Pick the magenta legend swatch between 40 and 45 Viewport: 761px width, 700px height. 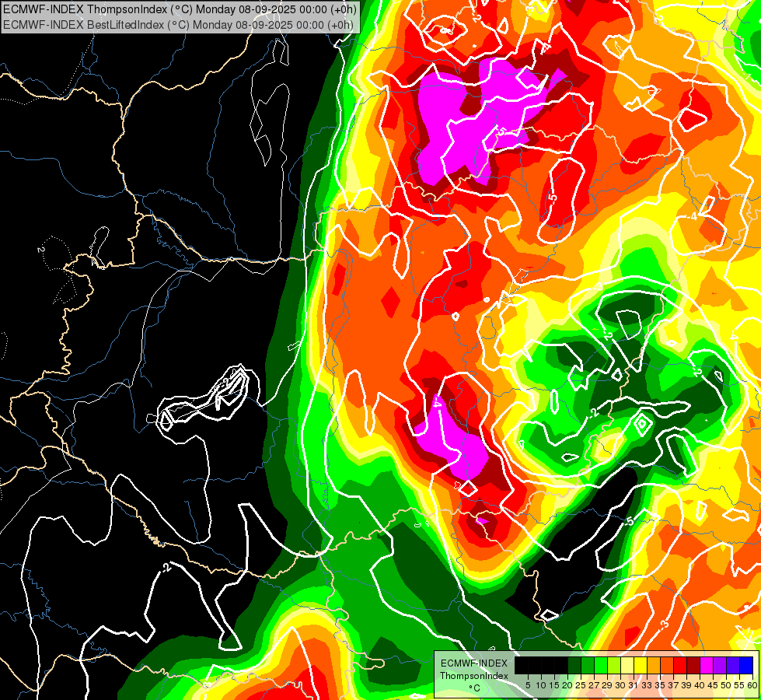coord(707,665)
